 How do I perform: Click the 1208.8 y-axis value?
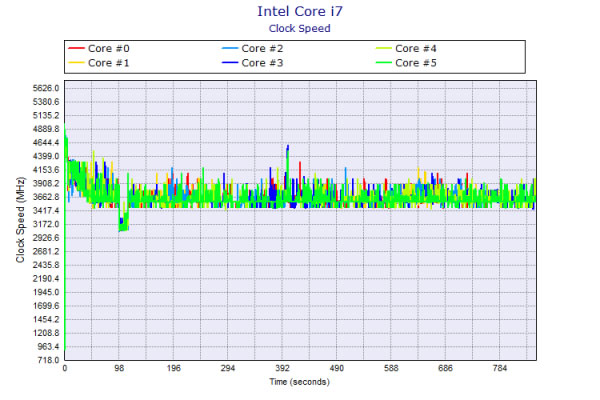click(46, 333)
